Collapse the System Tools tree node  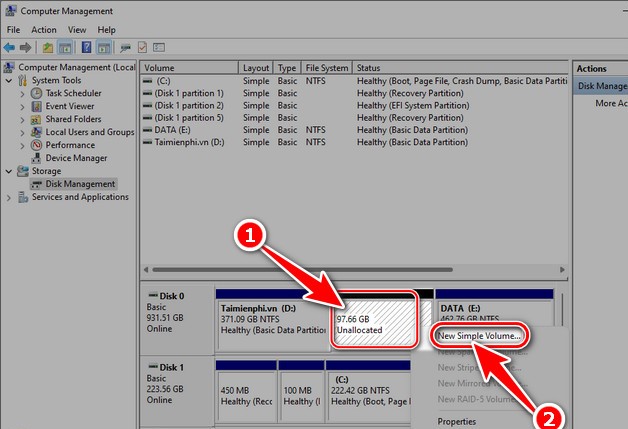9,80
